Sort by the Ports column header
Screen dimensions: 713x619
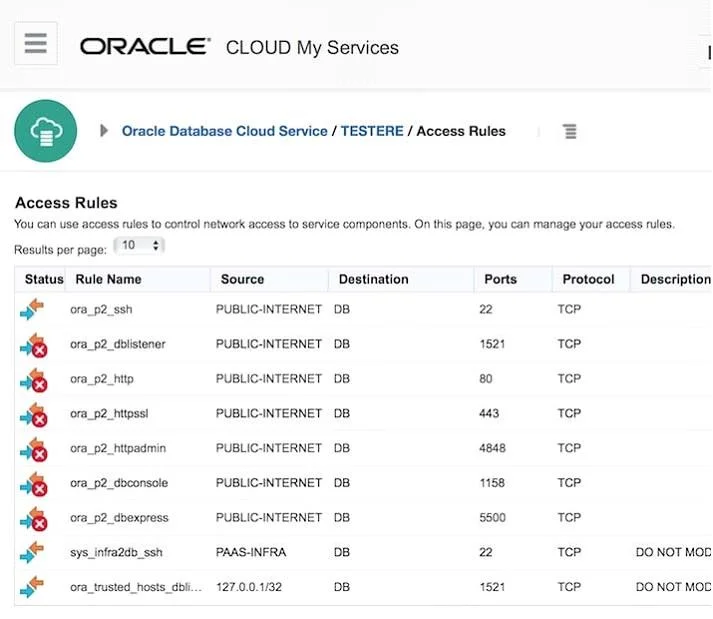(501, 279)
